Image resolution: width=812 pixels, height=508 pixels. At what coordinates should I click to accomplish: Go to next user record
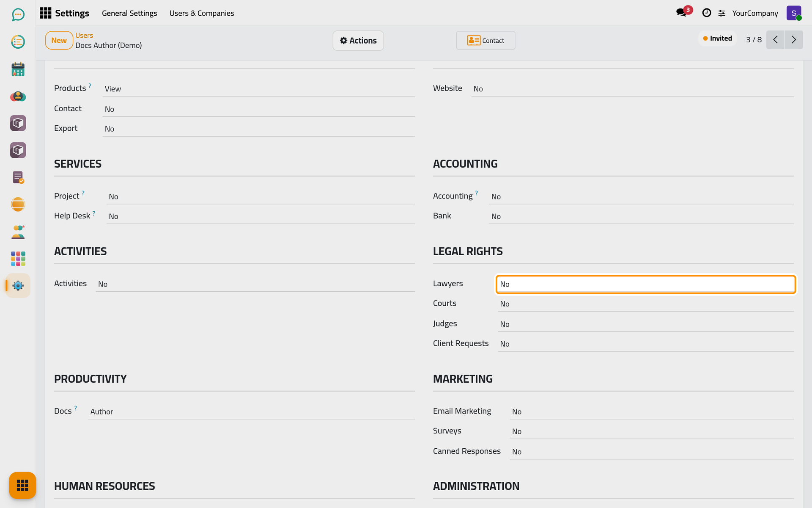tap(794, 40)
